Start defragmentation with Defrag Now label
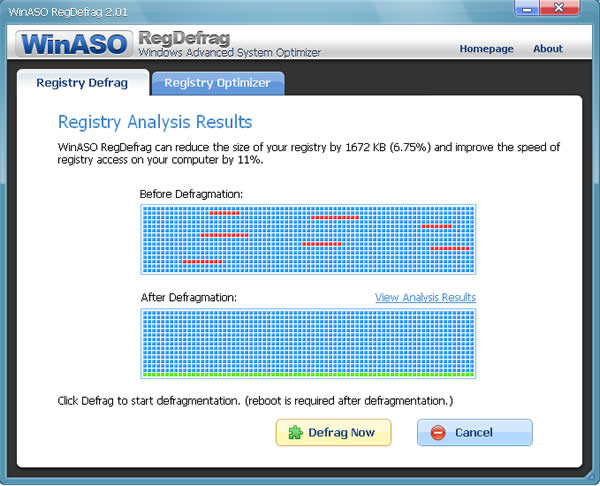 [x=341, y=432]
